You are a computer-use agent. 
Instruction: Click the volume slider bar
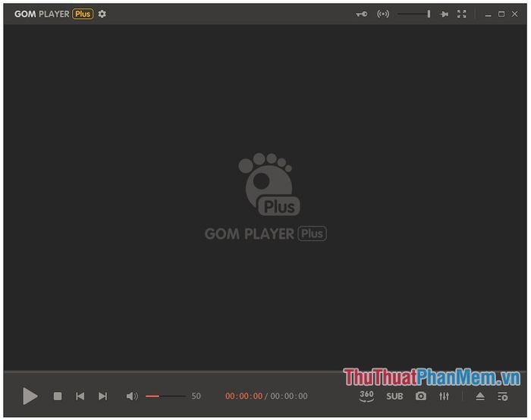165,396
